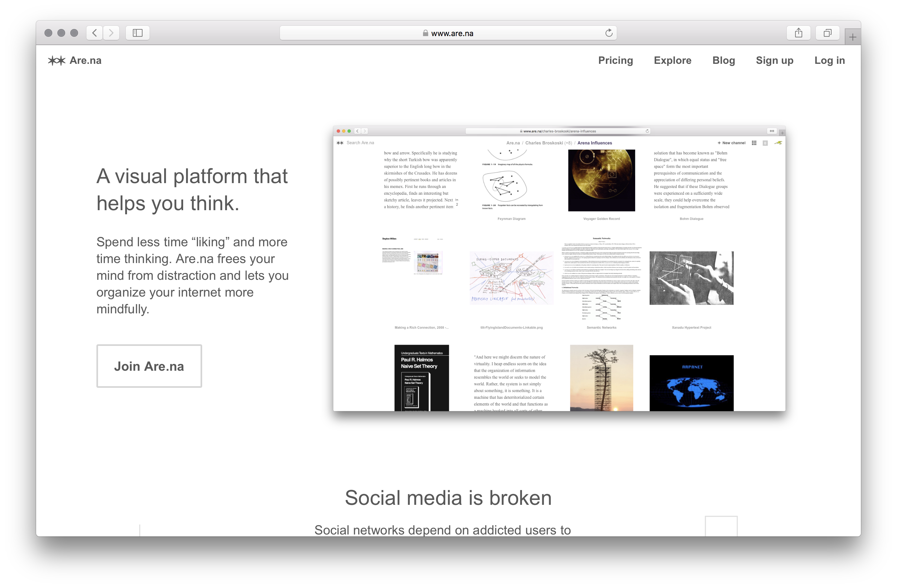Image resolution: width=897 pixels, height=588 pixels.
Task: Click New channel in the preview
Action: click(731, 143)
